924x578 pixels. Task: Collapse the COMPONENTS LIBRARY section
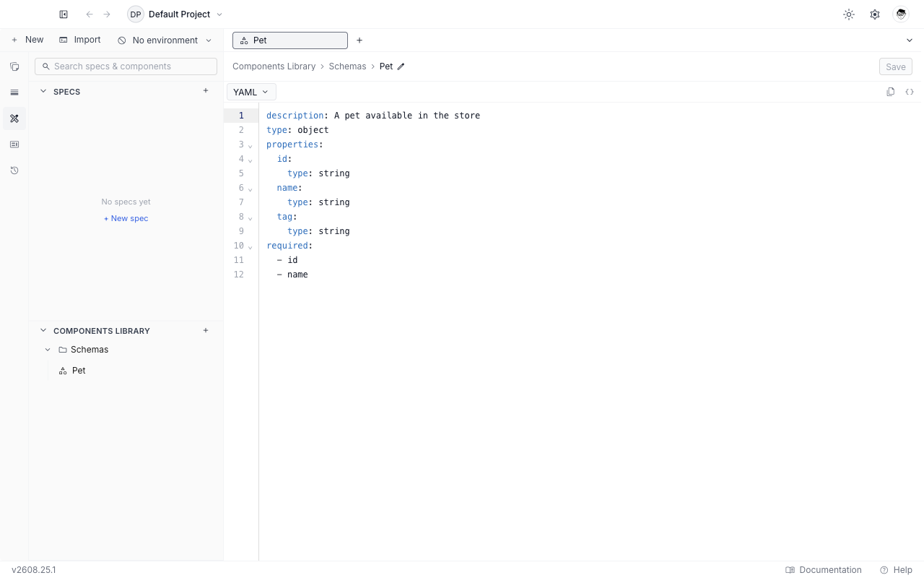pyautogui.click(x=43, y=331)
